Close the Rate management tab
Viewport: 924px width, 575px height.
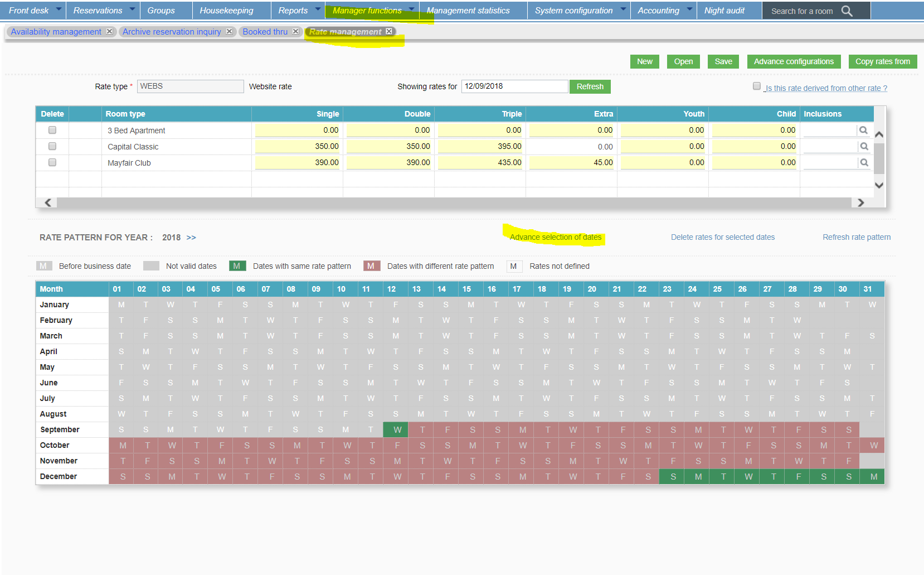coord(389,32)
